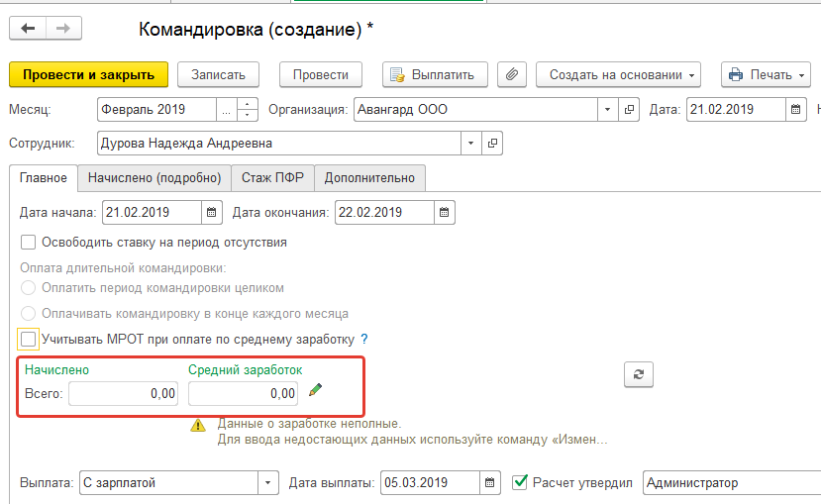Click the Организация field Авангард ООО
821x504 pixels.
pyautogui.click(x=475, y=109)
